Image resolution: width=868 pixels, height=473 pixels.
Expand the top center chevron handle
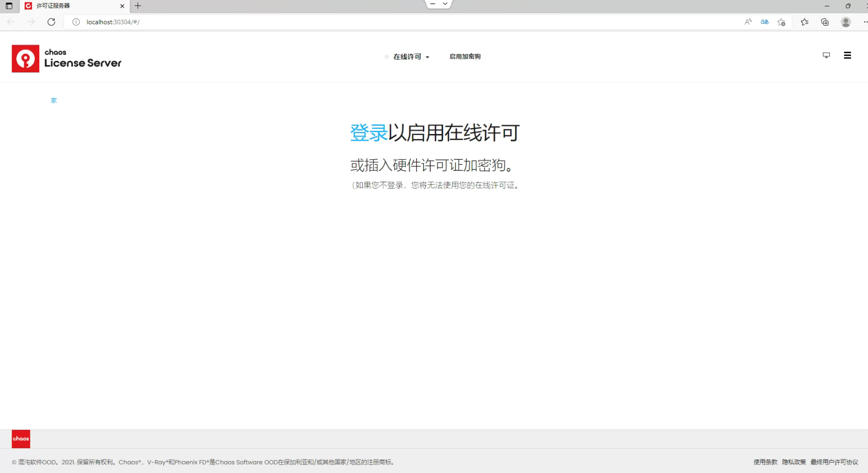pos(445,3)
